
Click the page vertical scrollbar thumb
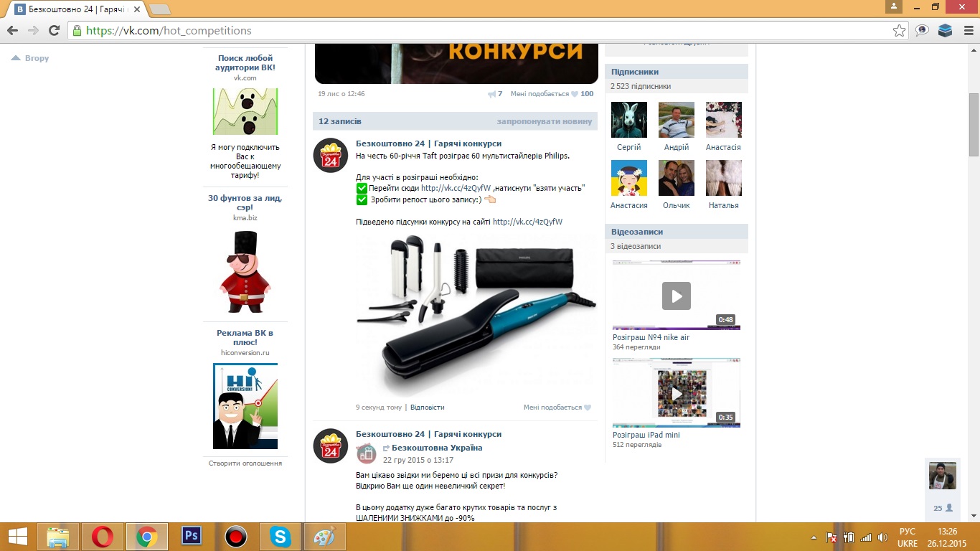pyautogui.click(x=974, y=125)
